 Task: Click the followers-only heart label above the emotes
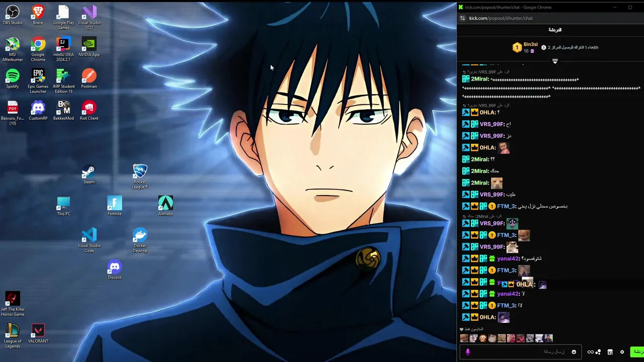[x=472, y=329]
